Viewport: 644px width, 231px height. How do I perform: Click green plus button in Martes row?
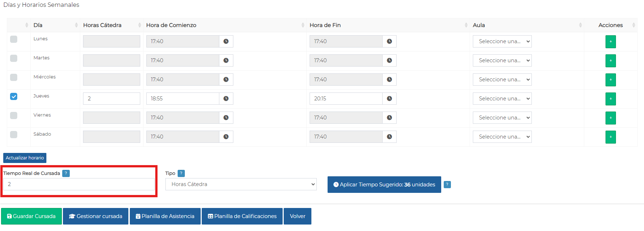(610, 60)
